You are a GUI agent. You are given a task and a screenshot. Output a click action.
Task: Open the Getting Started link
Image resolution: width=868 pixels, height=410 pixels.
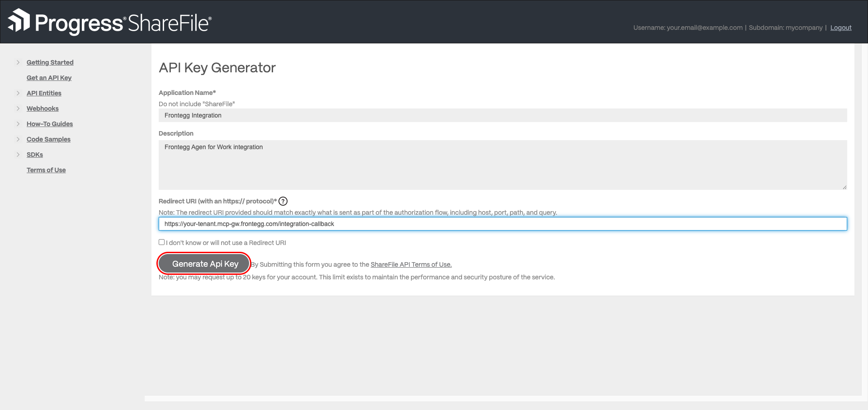[x=50, y=62]
